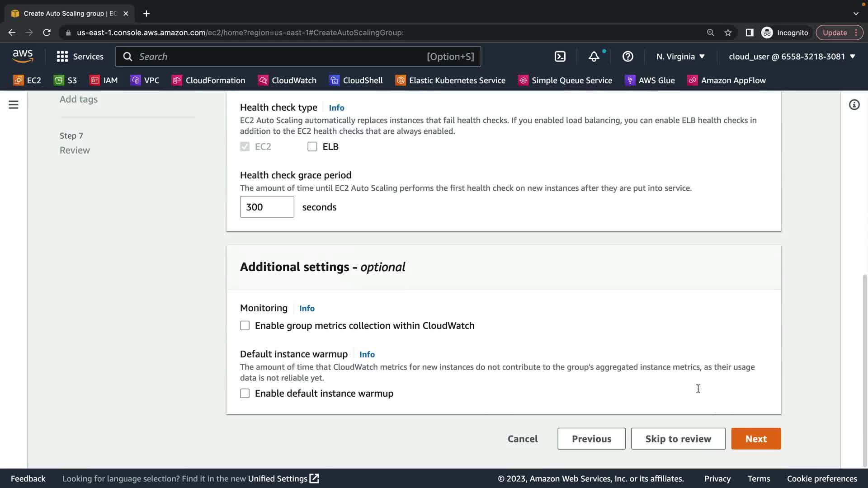Screen dimensions: 868x488
Task: Open the S3 shortcut in the favorites bar
Action: click(66, 80)
